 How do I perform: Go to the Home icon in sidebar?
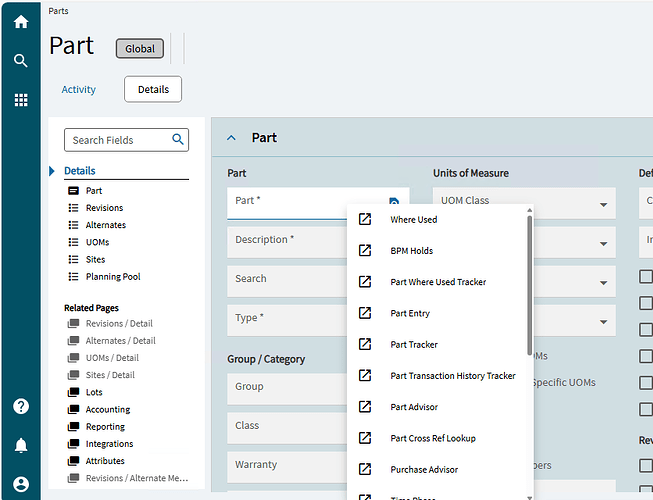click(x=21, y=22)
